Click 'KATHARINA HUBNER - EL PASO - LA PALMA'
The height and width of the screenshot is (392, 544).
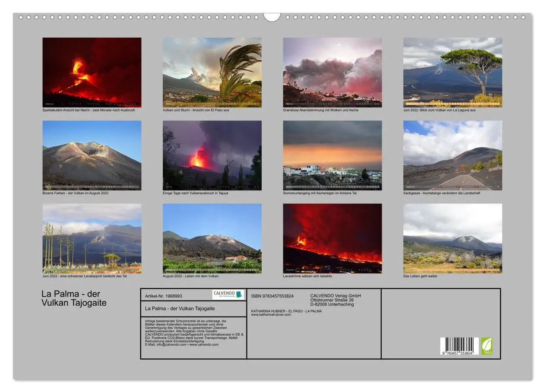[x=286, y=311]
